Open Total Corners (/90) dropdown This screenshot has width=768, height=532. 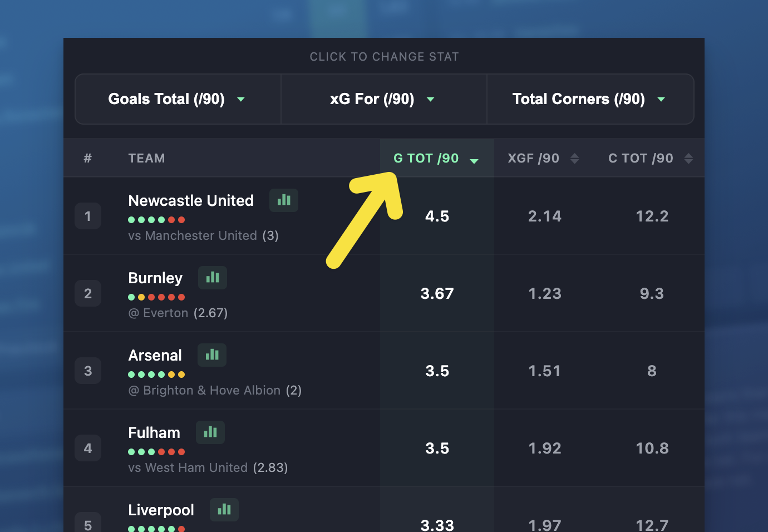tap(590, 99)
